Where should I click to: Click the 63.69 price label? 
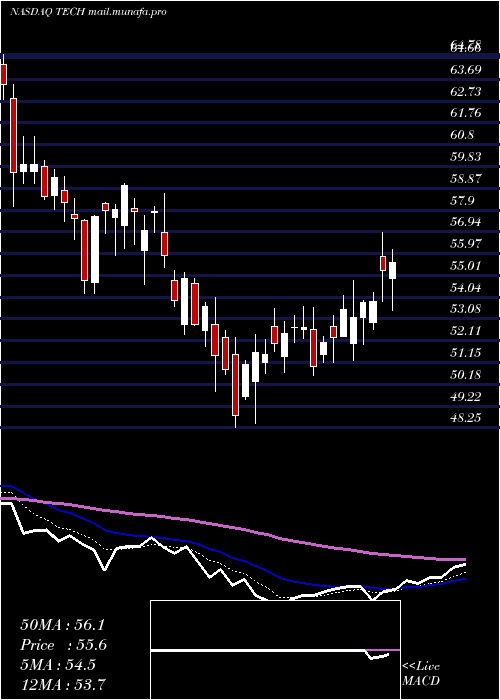(x=466, y=70)
